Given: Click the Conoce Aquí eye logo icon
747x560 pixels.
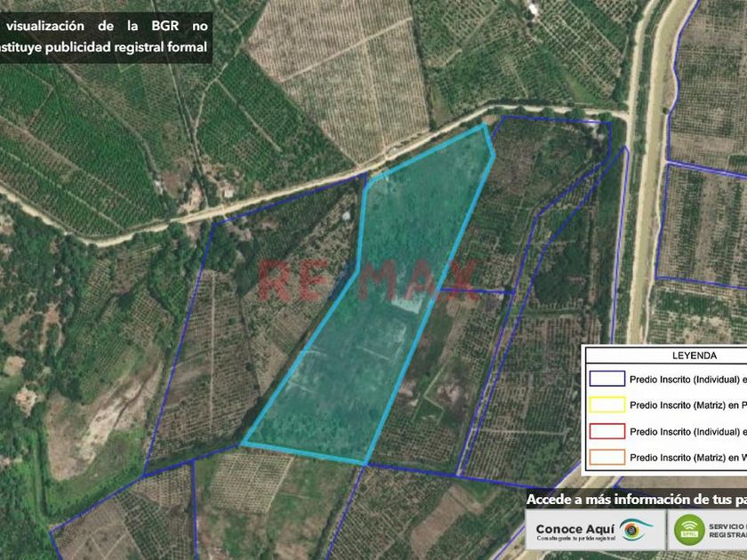Looking at the screenshot, I should [x=636, y=529].
